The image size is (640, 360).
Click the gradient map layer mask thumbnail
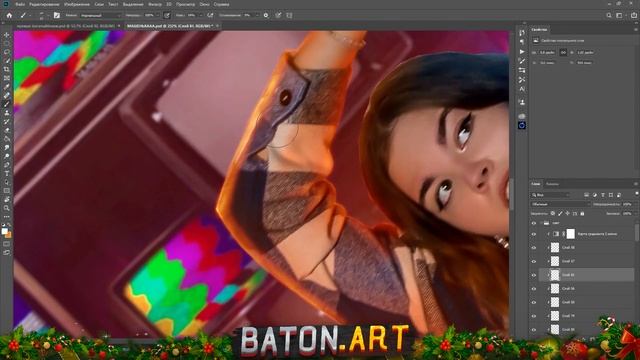[571, 234]
